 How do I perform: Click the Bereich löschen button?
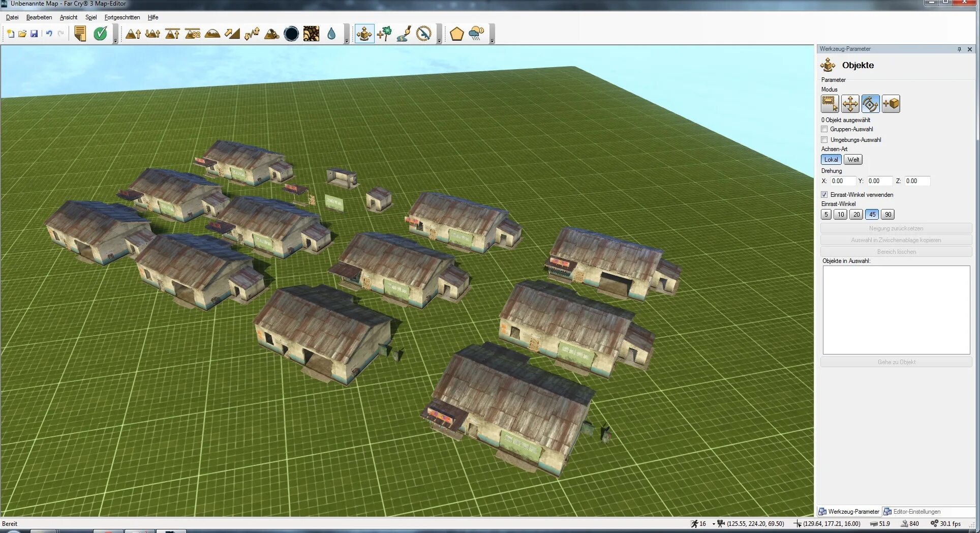coord(896,252)
